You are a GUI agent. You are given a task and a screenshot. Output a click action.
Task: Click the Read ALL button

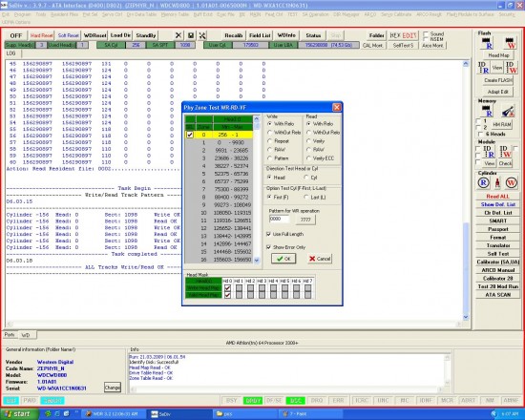tap(497, 197)
